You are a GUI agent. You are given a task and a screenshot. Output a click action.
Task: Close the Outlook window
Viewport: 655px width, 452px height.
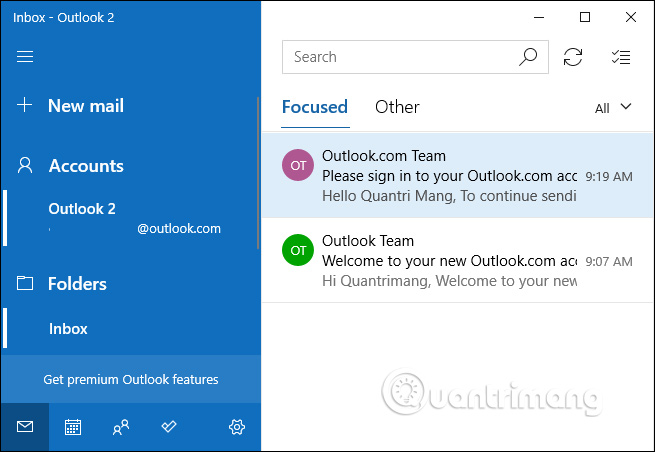click(631, 18)
